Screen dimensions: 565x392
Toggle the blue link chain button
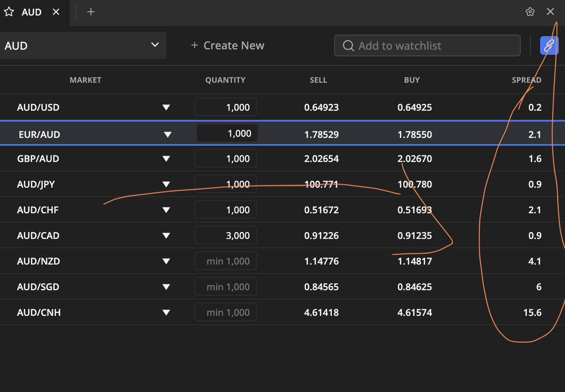[549, 45]
